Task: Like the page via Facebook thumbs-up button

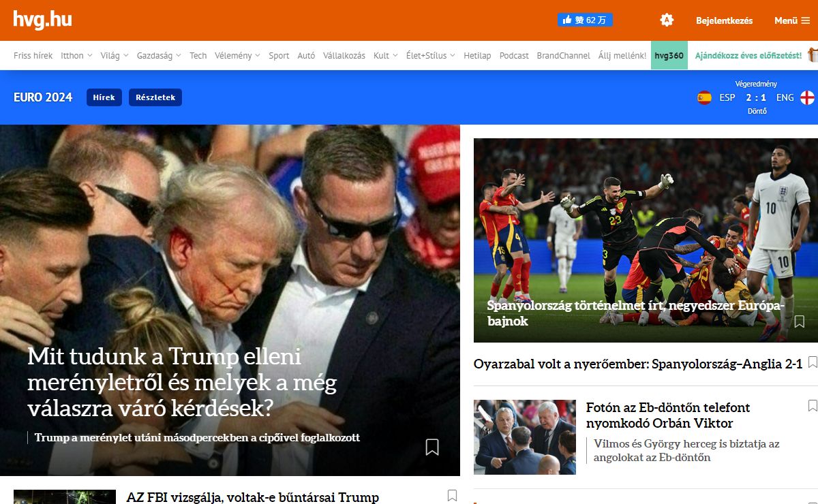Action: pyautogui.click(x=584, y=20)
